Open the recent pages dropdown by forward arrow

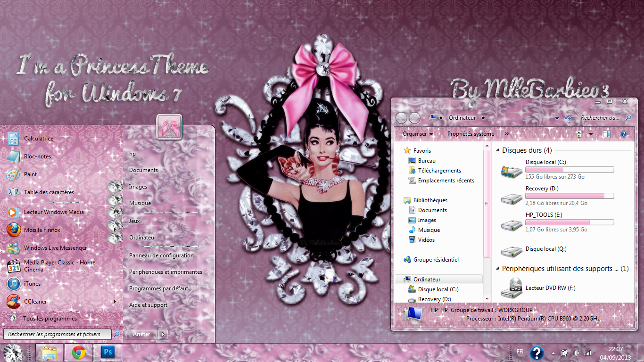(424, 118)
